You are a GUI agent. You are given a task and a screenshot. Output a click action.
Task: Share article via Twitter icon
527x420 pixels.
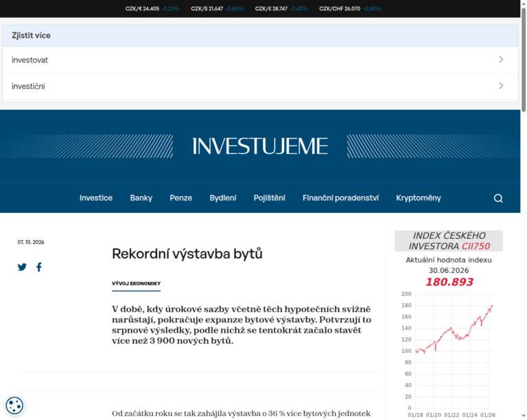tap(22, 267)
